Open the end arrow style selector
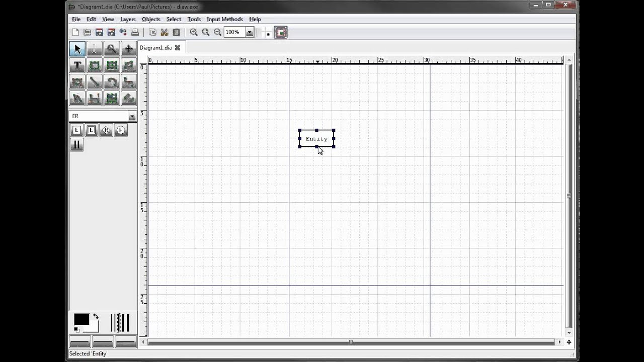 coord(126,343)
